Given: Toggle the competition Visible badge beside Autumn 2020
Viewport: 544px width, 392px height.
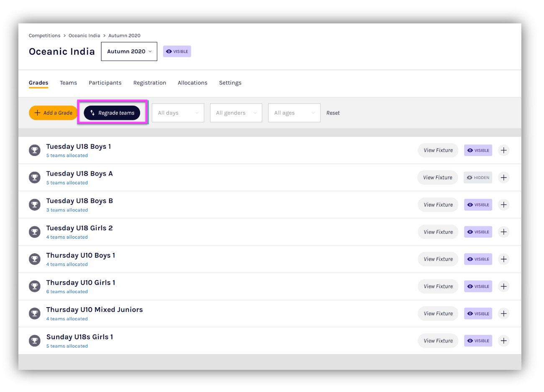Looking at the screenshot, I should (x=177, y=51).
